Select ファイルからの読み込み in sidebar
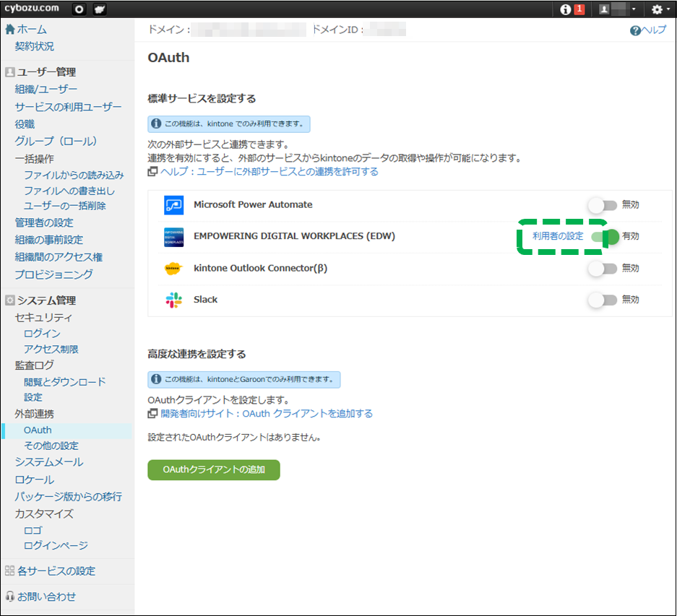Viewport: 677px width, 616px height. [x=74, y=175]
